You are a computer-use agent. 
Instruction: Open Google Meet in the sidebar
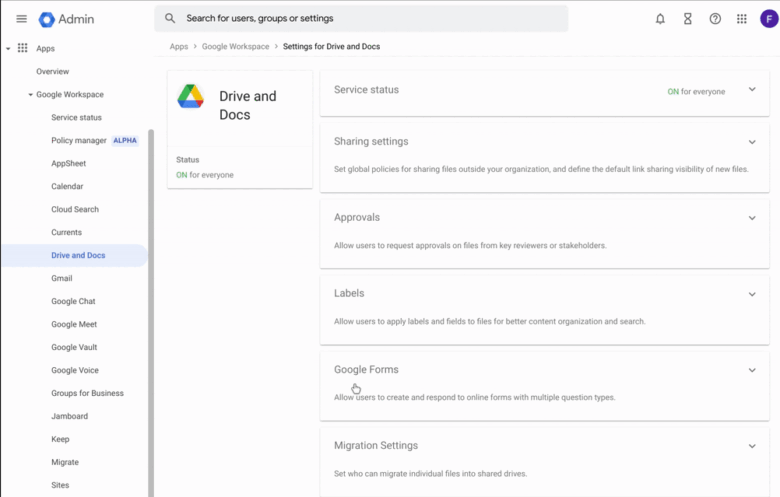74,324
